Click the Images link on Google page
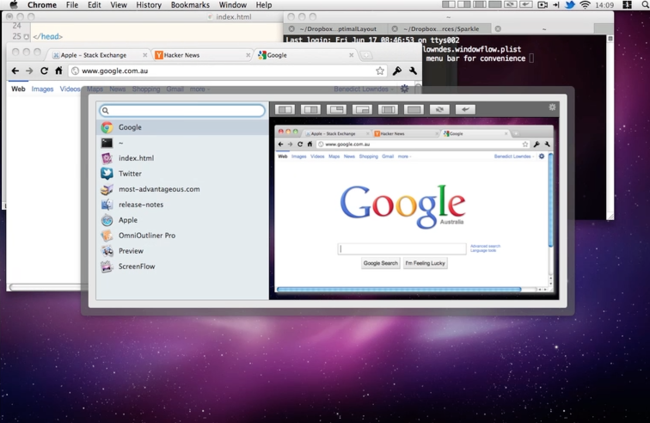 click(42, 89)
